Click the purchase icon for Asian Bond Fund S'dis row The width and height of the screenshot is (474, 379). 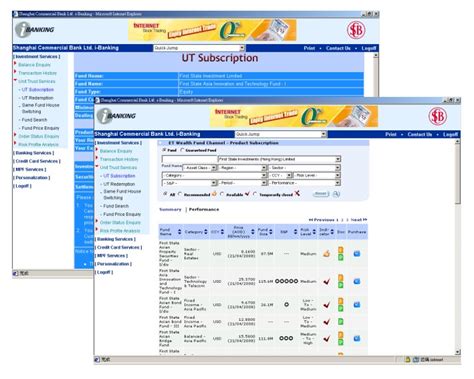357,305
